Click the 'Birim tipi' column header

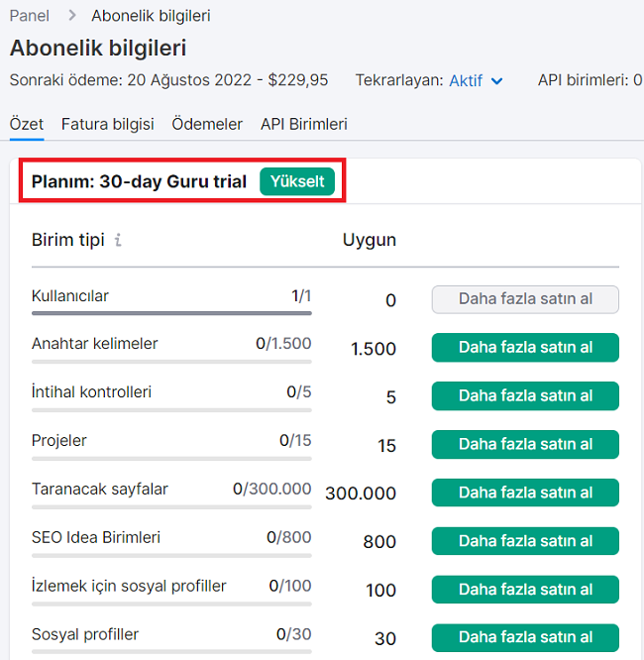[67, 240]
